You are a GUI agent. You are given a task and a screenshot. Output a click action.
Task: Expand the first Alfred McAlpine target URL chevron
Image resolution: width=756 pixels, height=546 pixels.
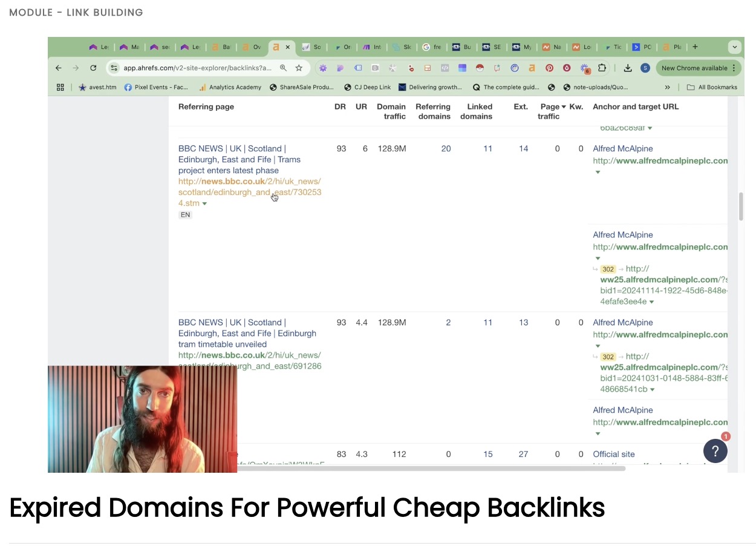pos(598,172)
